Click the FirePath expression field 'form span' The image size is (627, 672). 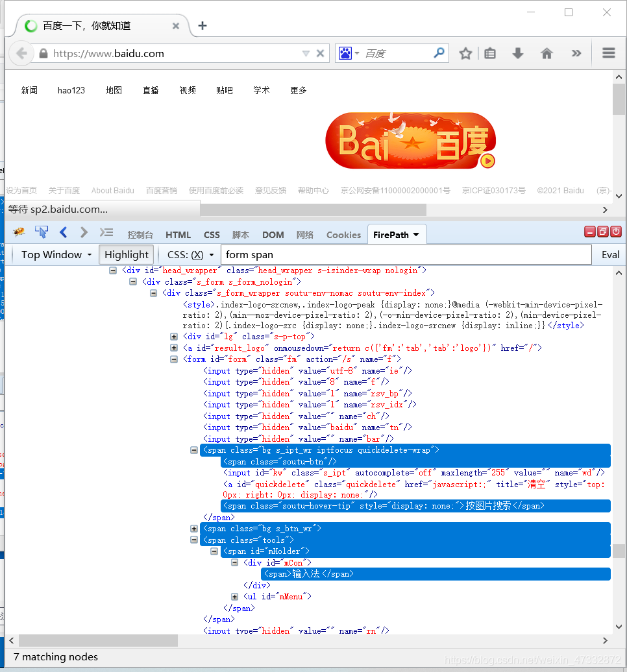click(x=406, y=254)
